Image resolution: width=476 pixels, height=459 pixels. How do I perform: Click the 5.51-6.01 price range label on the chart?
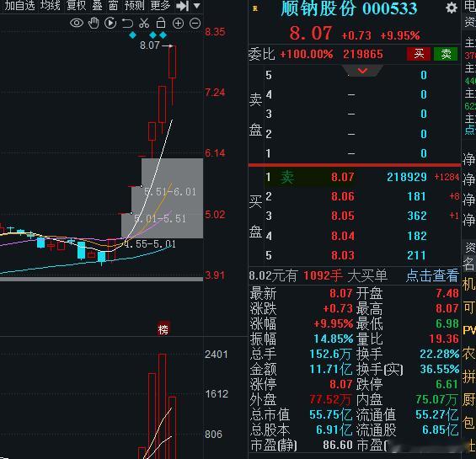click(x=170, y=192)
